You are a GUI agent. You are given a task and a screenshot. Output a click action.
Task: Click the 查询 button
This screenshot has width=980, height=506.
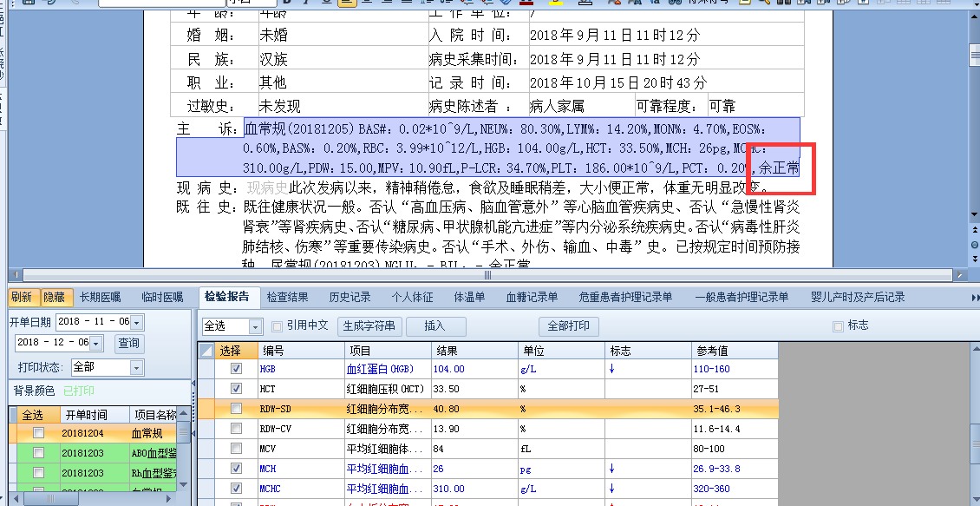128,344
